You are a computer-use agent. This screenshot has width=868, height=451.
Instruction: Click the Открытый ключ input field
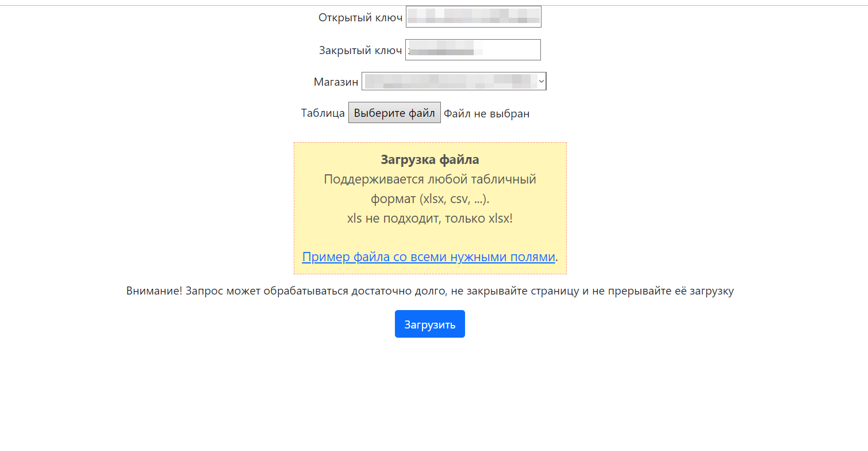pos(473,17)
